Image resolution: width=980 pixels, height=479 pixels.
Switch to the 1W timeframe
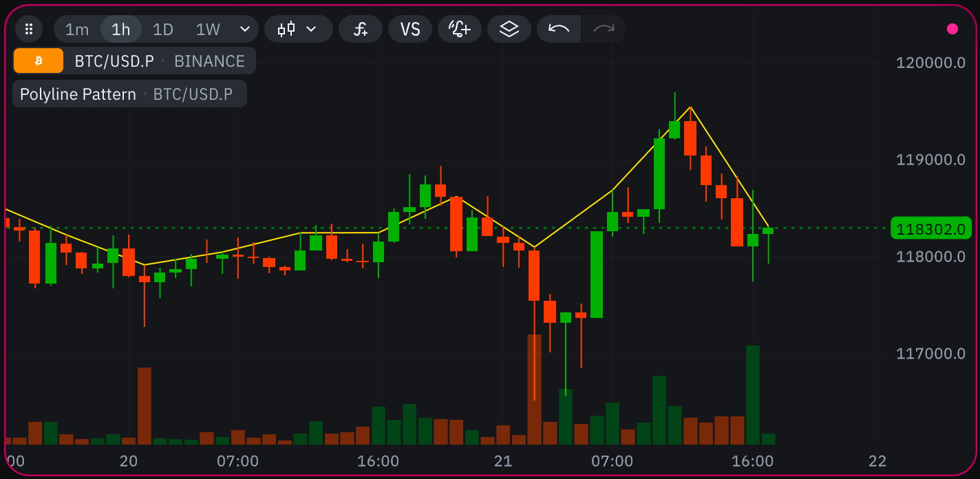pyautogui.click(x=208, y=30)
